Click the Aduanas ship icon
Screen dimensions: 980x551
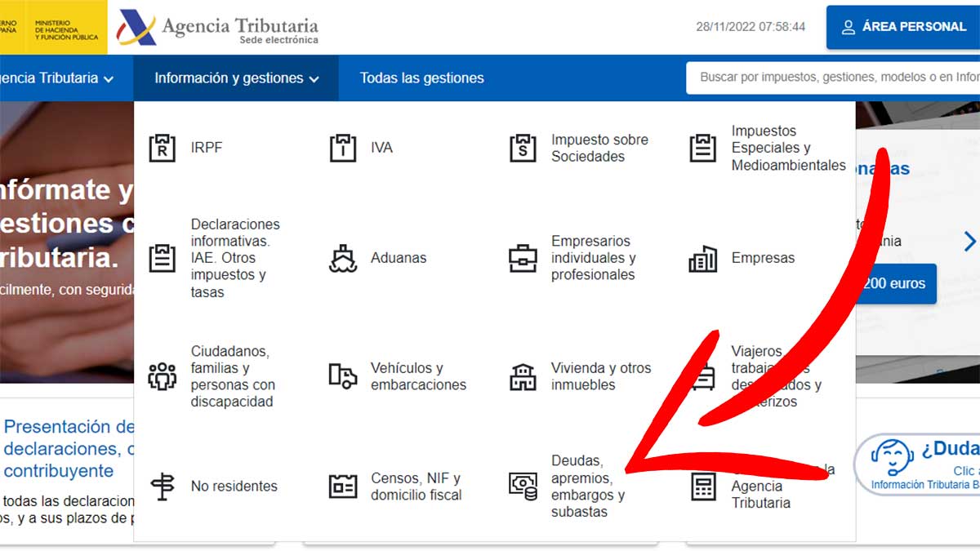343,258
